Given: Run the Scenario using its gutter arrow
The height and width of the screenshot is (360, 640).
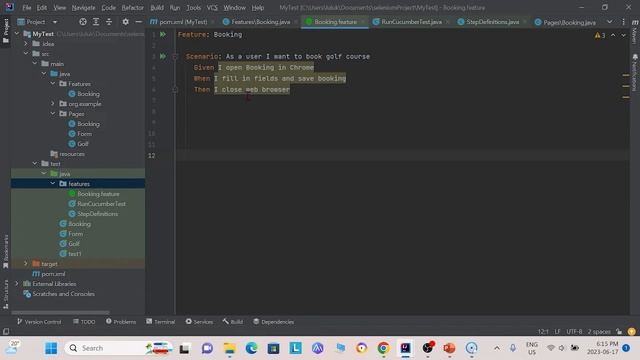Looking at the screenshot, I should click(163, 56).
